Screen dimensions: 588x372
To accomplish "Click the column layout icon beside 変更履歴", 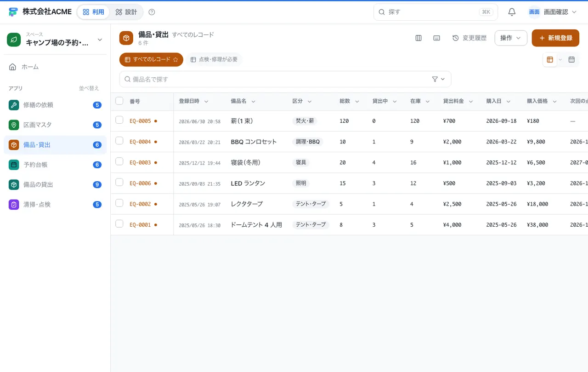I will point(418,38).
